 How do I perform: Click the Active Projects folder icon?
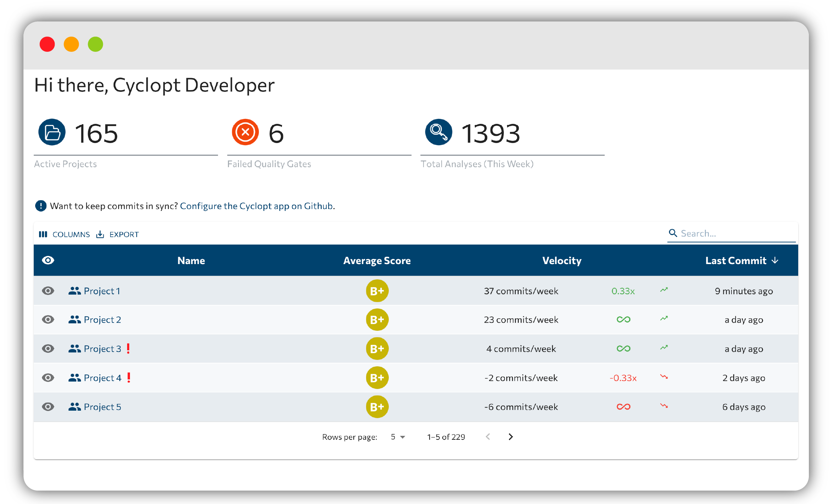point(52,132)
